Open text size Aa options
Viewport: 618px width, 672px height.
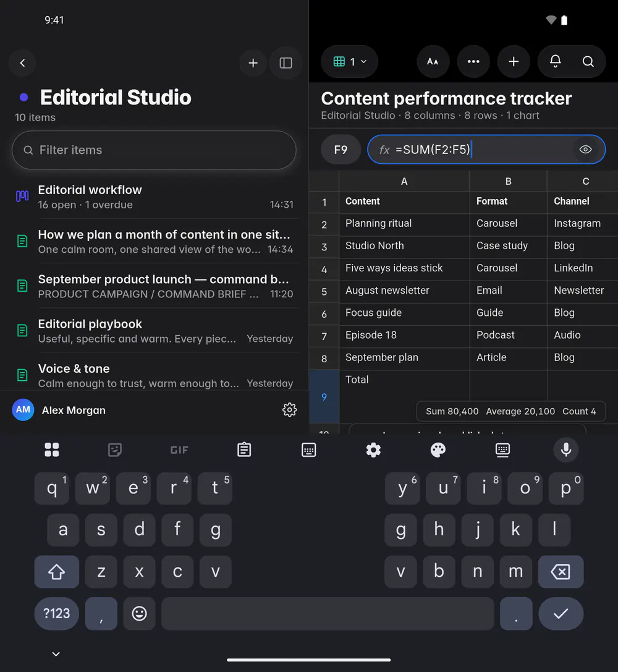[x=433, y=62]
